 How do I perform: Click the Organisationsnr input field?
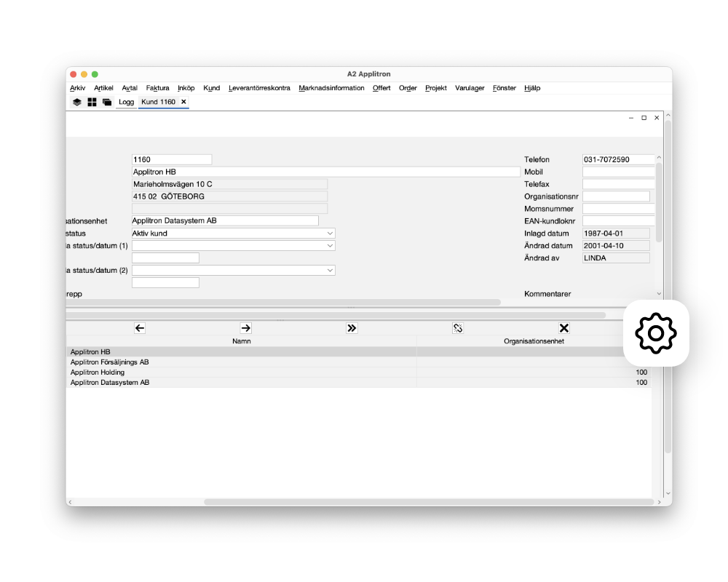tap(616, 196)
